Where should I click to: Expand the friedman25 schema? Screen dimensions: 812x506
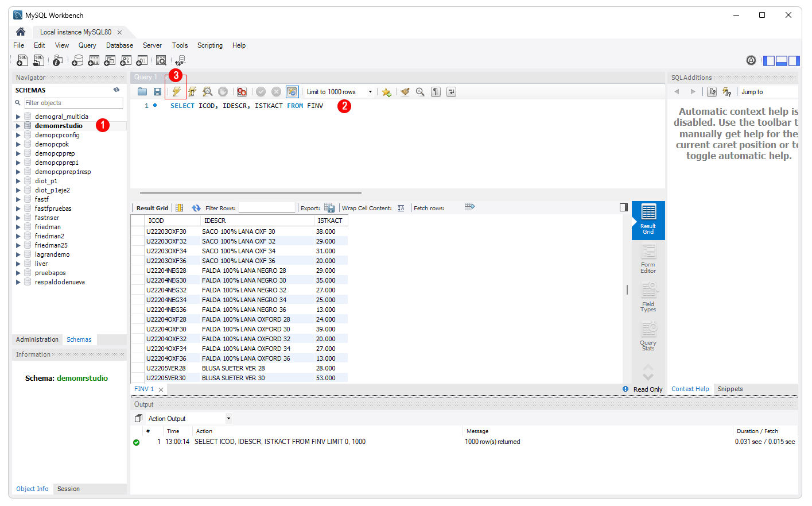18,245
